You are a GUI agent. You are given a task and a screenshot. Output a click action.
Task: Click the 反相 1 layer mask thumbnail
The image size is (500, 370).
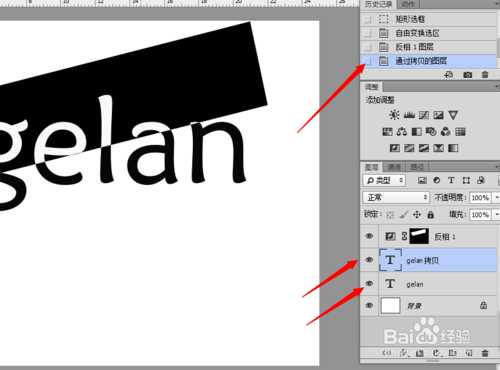point(419,236)
